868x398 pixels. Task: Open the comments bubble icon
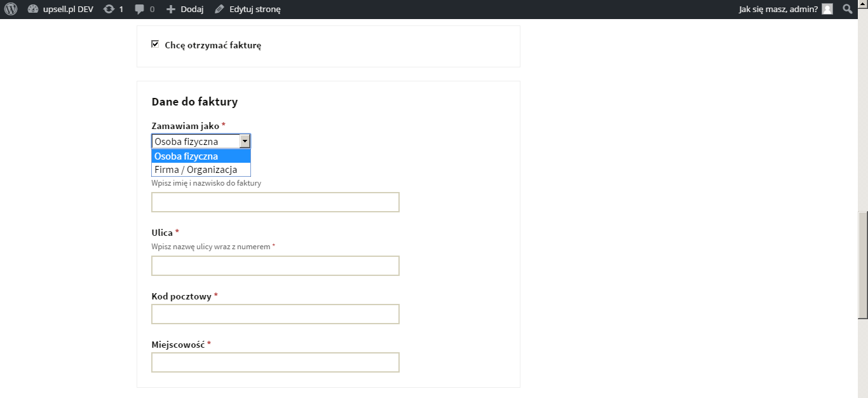point(140,10)
